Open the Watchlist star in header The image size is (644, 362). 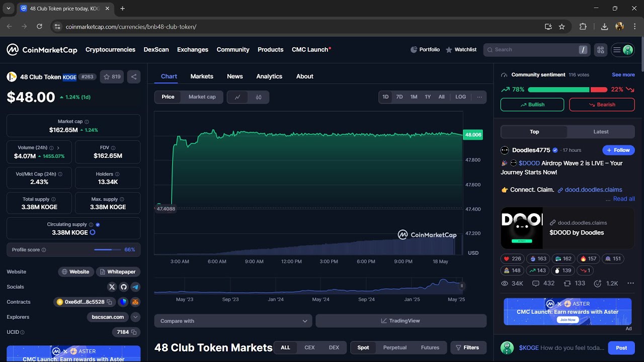461,50
